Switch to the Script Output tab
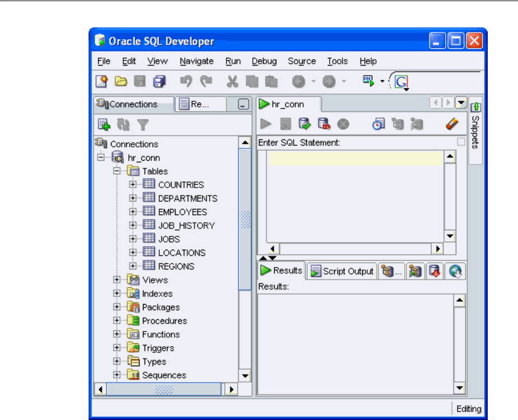The width and height of the screenshot is (518, 420). point(342,271)
